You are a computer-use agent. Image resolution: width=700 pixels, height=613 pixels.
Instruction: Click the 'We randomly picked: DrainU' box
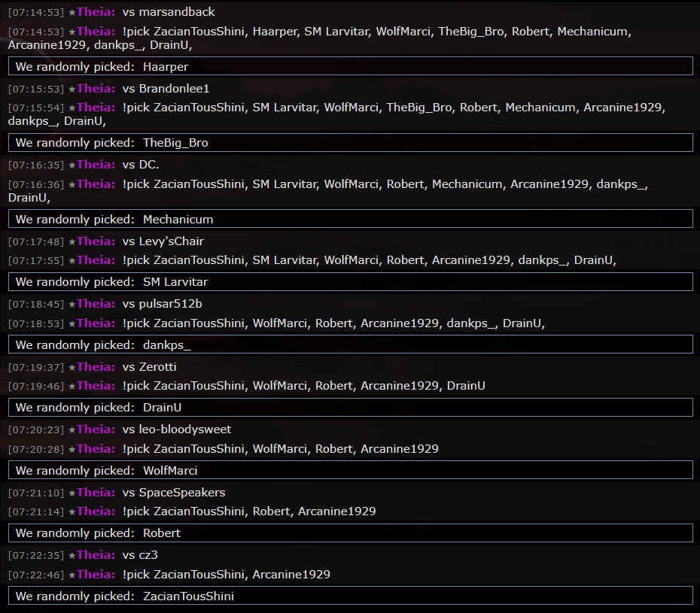coord(351,407)
